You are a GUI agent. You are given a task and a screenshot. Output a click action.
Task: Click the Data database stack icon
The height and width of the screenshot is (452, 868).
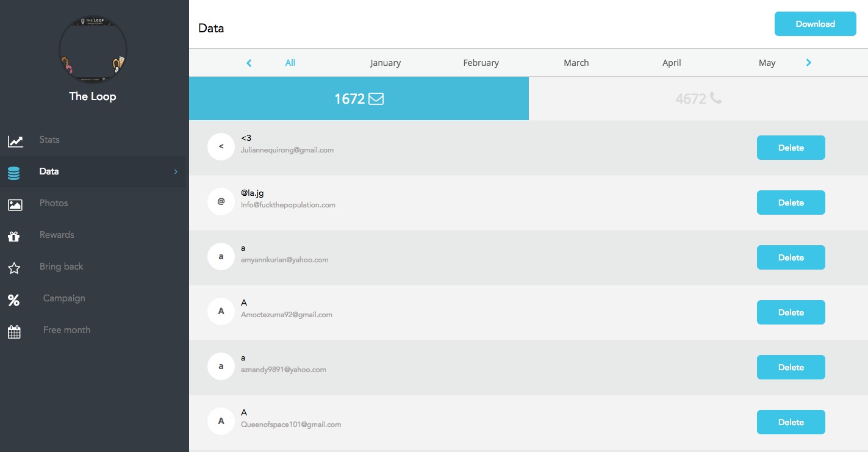coord(14,173)
